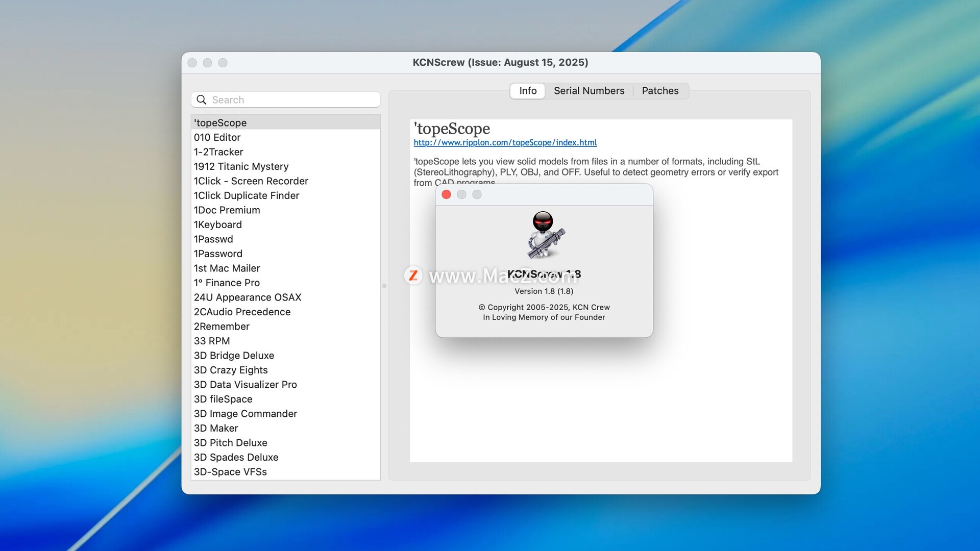This screenshot has width=980, height=551.
Task: Click the KCNScrew window title text
Action: coord(500,62)
